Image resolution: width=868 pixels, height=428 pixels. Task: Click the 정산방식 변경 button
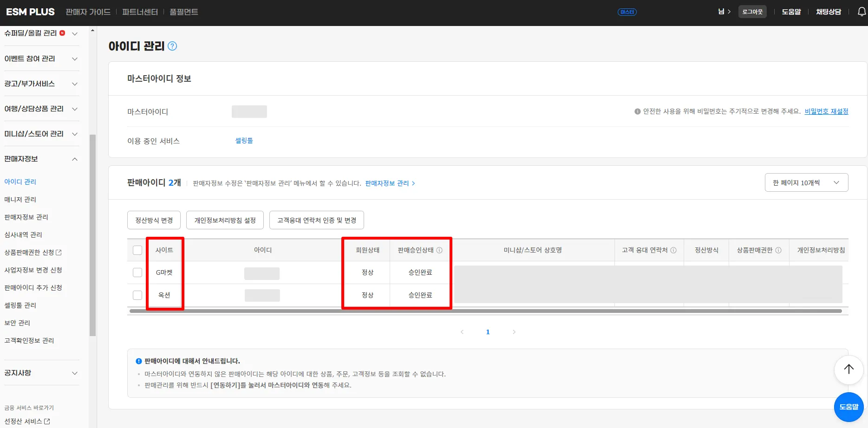(154, 220)
